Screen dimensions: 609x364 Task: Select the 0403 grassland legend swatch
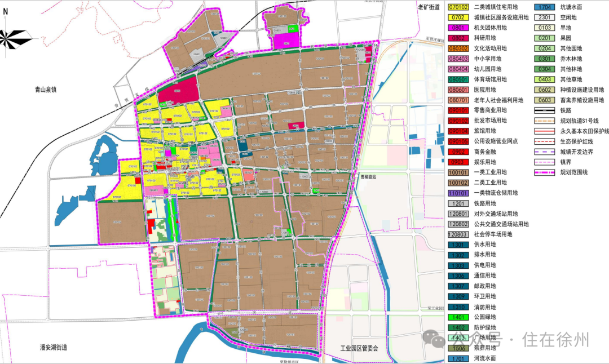pos(545,79)
